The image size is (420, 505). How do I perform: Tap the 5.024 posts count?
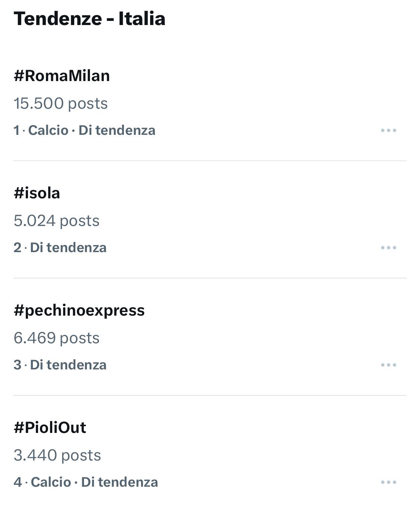tap(56, 221)
